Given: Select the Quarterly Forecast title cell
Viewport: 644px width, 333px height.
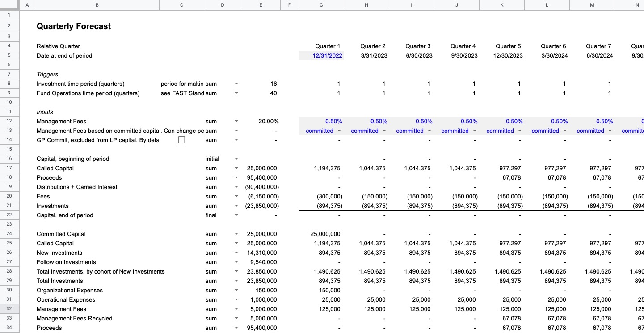Looking at the screenshot, I should click(x=73, y=26).
